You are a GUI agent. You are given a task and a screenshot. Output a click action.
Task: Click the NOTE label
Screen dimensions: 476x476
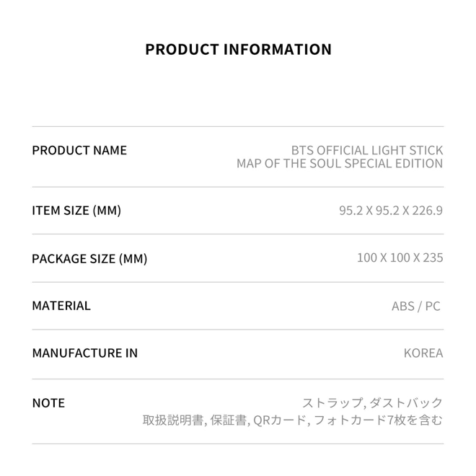(x=48, y=403)
